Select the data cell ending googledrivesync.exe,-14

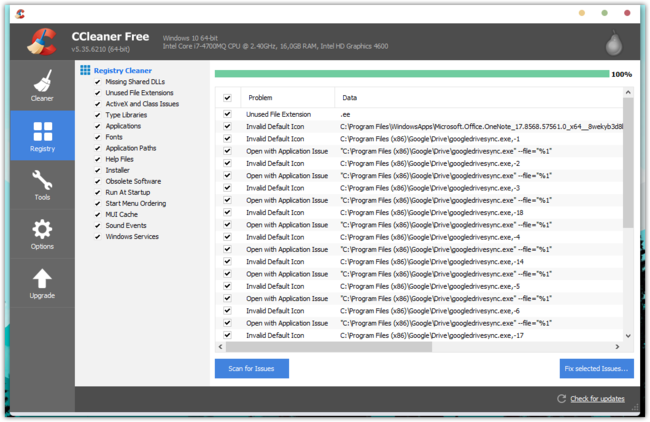(x=432, y=262)
